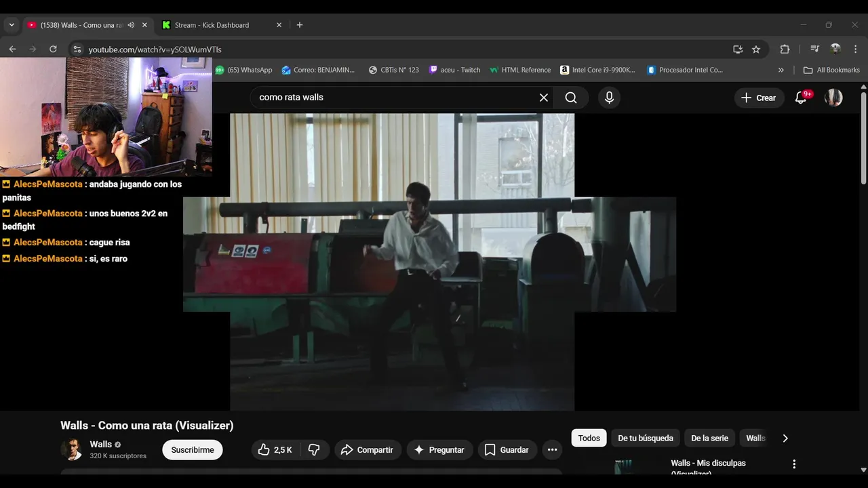Run the search with magnifier button
This screenshot has width=868, height=488.
click(x=571, y=98)
